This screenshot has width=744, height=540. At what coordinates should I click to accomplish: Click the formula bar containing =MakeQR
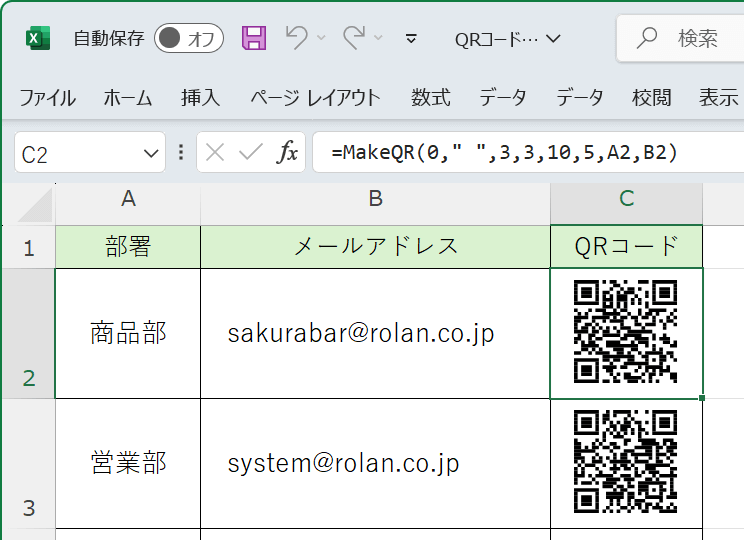click(528, 153)
